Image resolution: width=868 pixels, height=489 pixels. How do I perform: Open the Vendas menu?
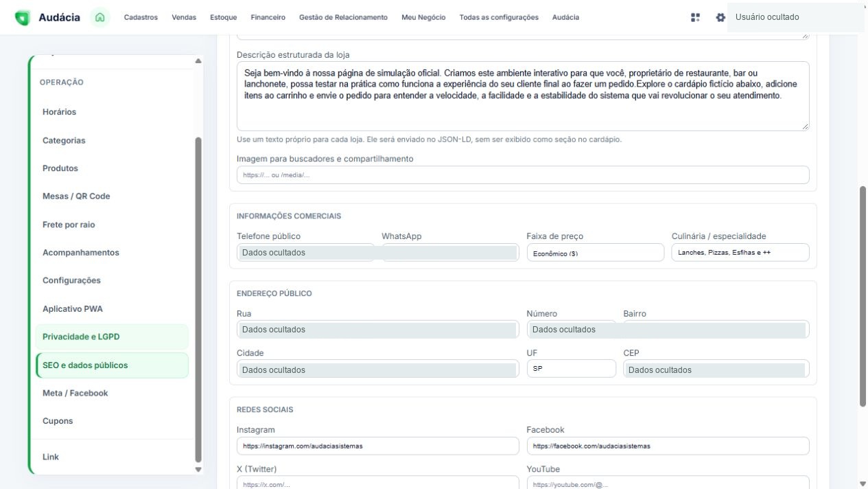(184, 17)
